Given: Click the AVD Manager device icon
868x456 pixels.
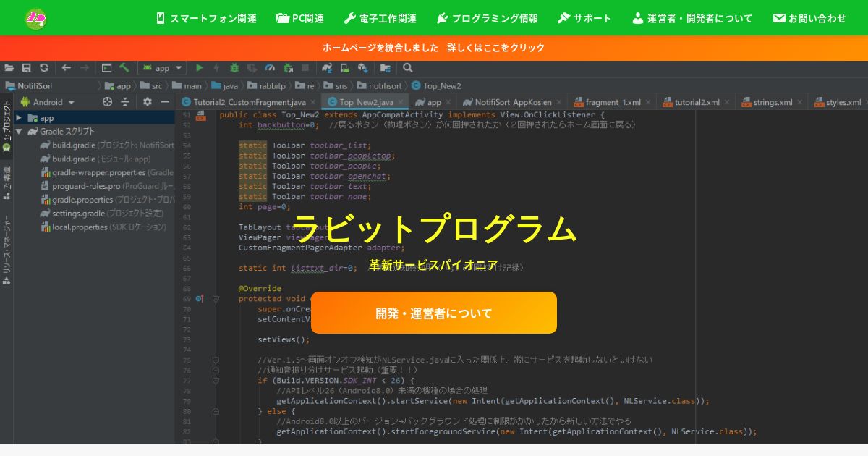Looking at the screenshot, I should [x=345, y=68].
